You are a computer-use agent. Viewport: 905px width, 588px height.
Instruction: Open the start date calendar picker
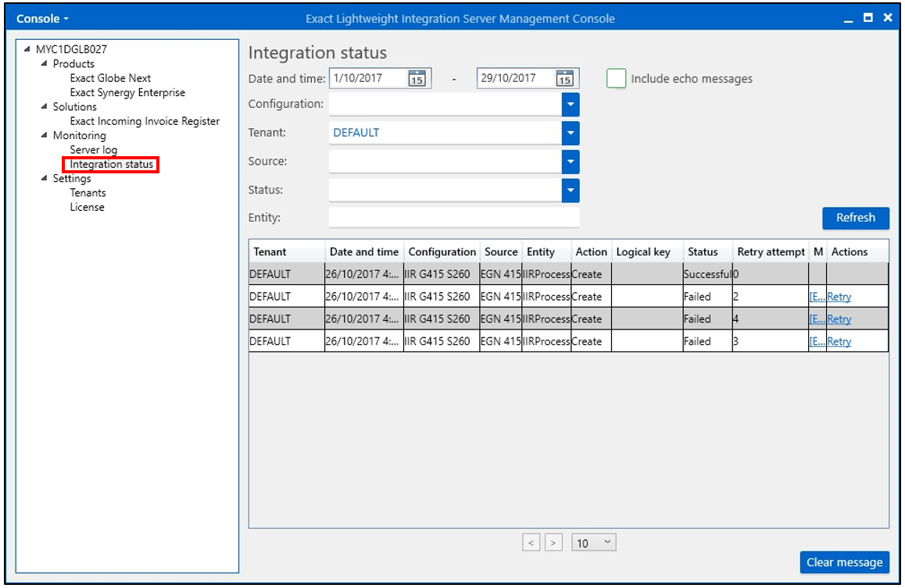coord(417,78)
